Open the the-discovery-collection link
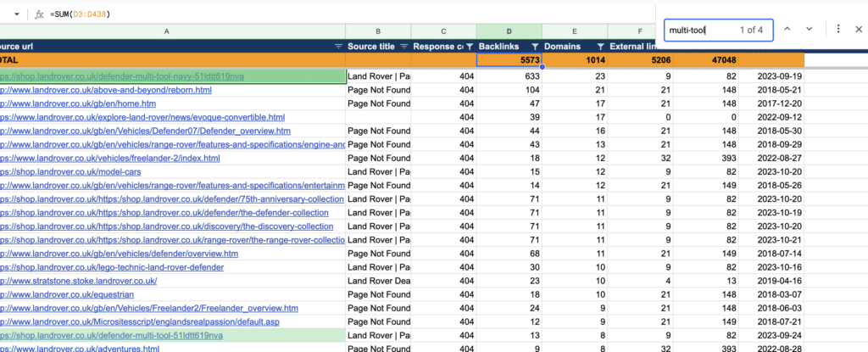Viewport: 868px width, 352px height. tap(167, 226)
